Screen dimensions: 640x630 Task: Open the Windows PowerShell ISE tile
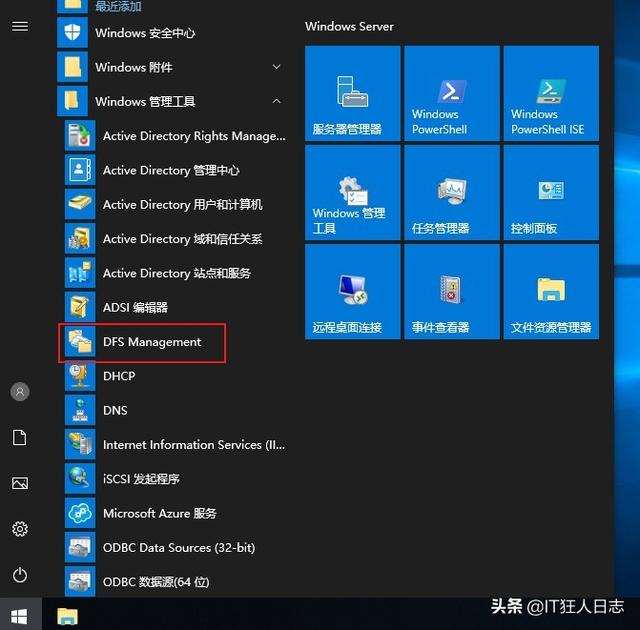point(551,93)
